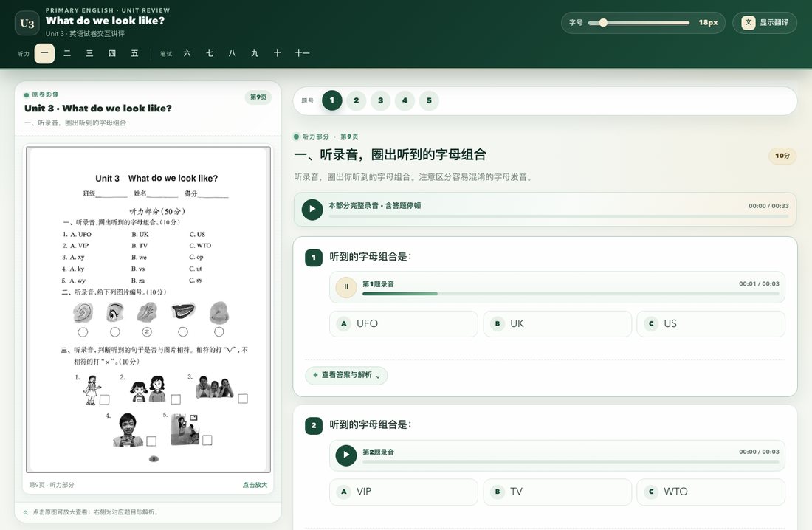Seek in the full recording progress bar
The image size is (812, 530).
[x=558, y=216]
